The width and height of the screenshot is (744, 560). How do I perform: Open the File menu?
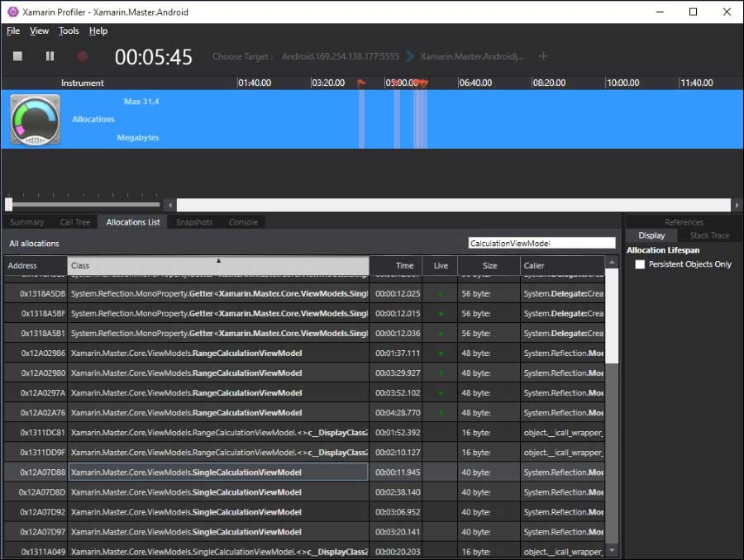pos(12,31)
